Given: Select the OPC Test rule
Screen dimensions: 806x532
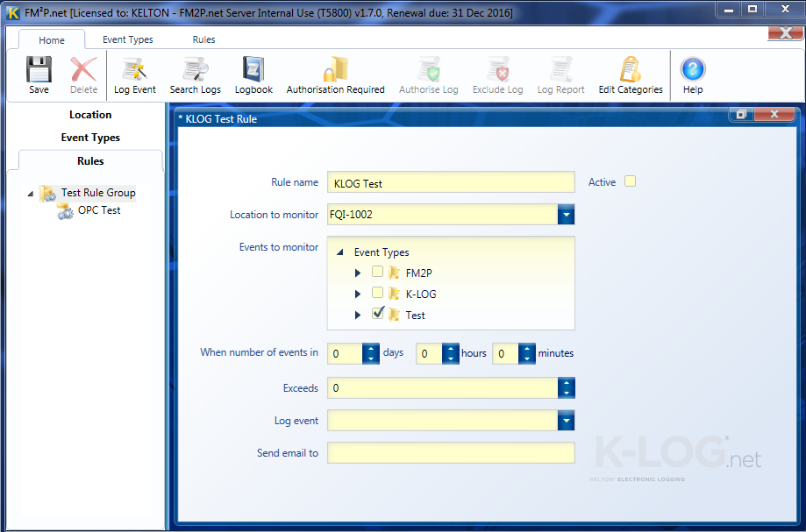Looking at the screenshot, I should pos(99,210).
